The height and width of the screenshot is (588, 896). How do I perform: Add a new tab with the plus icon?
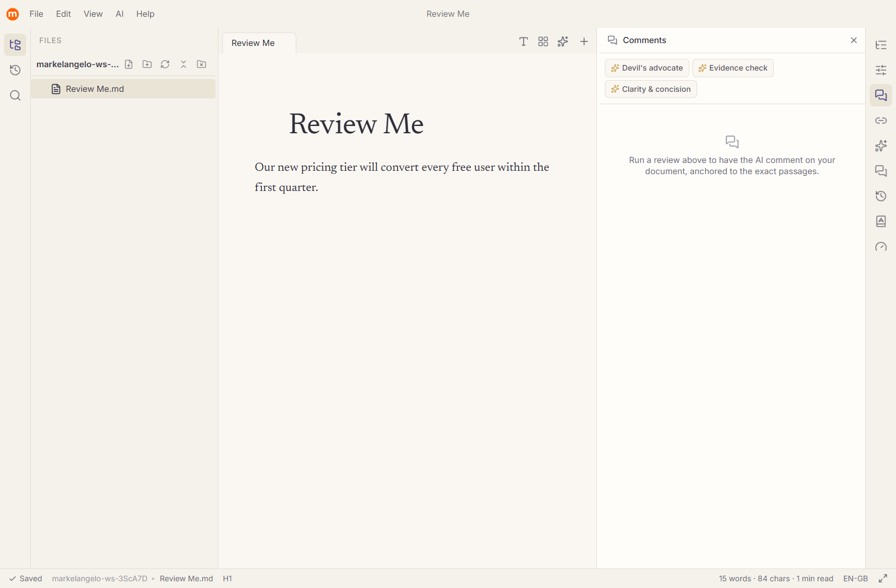pos(584,41)
